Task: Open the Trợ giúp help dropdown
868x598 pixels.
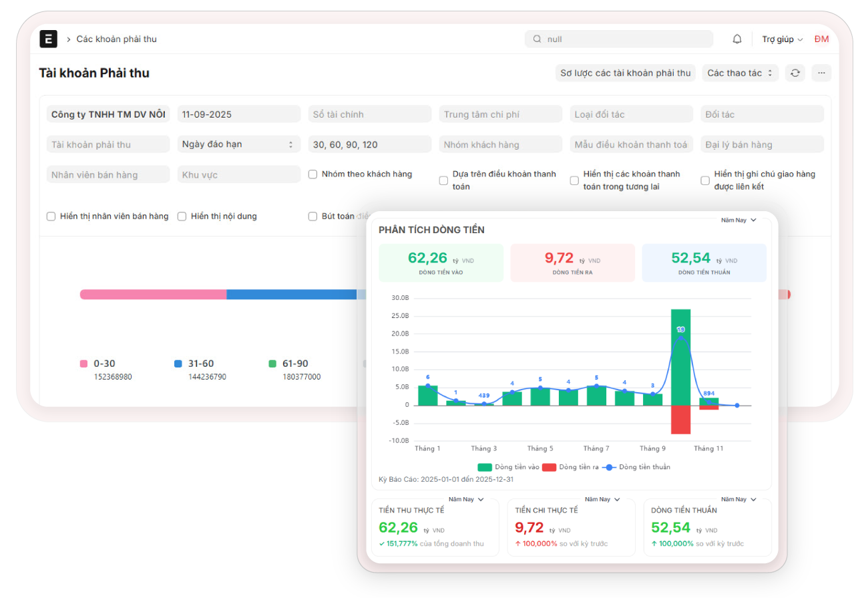Action: (x=782, y=39)
